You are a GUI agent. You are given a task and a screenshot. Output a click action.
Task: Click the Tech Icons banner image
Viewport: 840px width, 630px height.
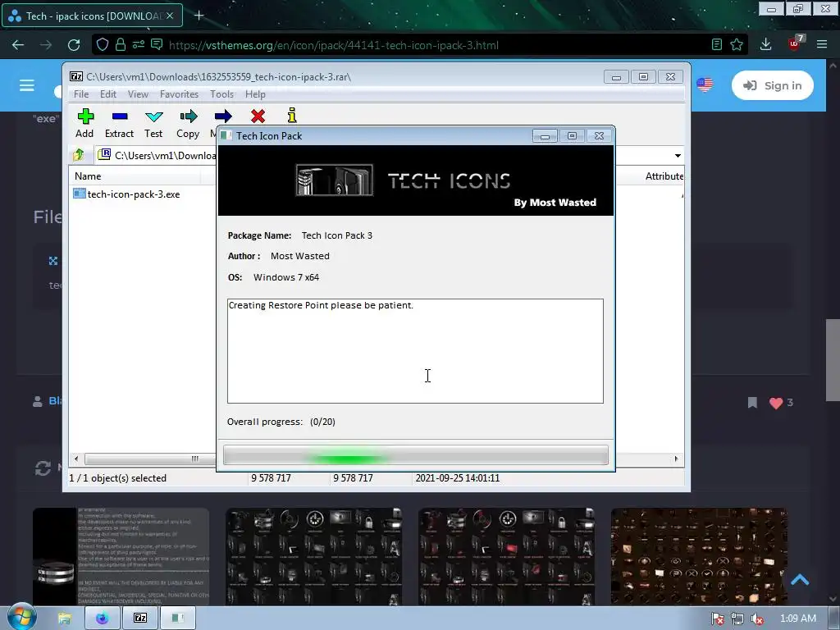(416, 181)
